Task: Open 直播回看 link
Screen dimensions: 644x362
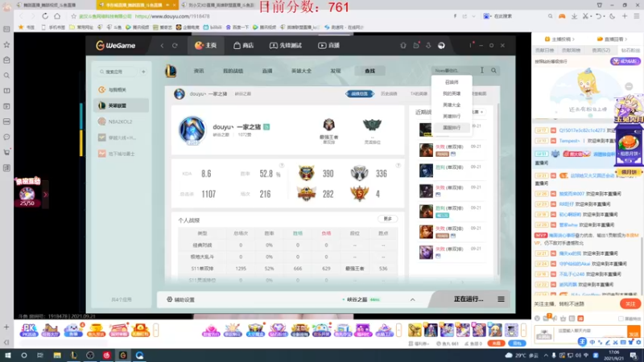Action: tap(612, 39)
